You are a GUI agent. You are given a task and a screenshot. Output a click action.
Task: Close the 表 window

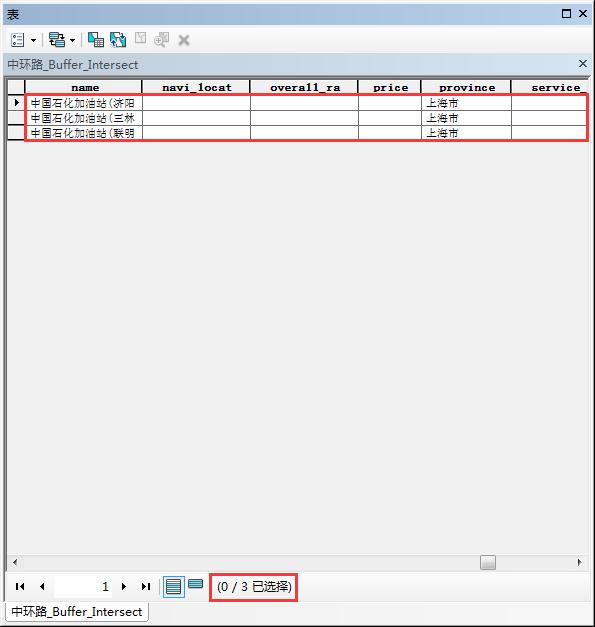[x=583, y=14]
